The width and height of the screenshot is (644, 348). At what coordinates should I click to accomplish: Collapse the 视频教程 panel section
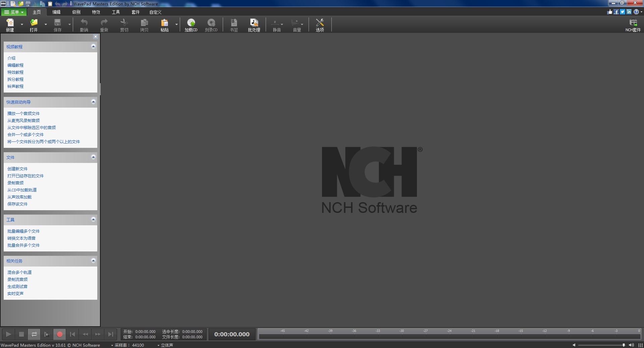tap(93, 47)
